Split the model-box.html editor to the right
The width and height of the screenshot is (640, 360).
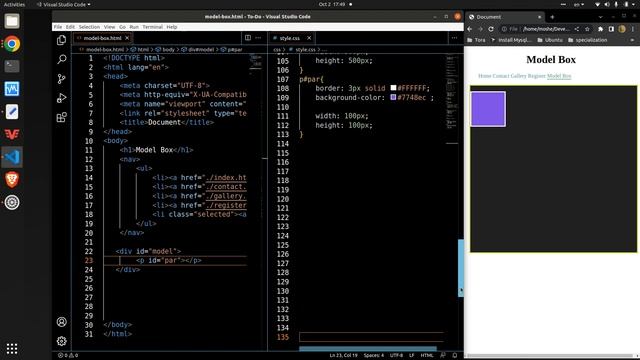(248, 38)
